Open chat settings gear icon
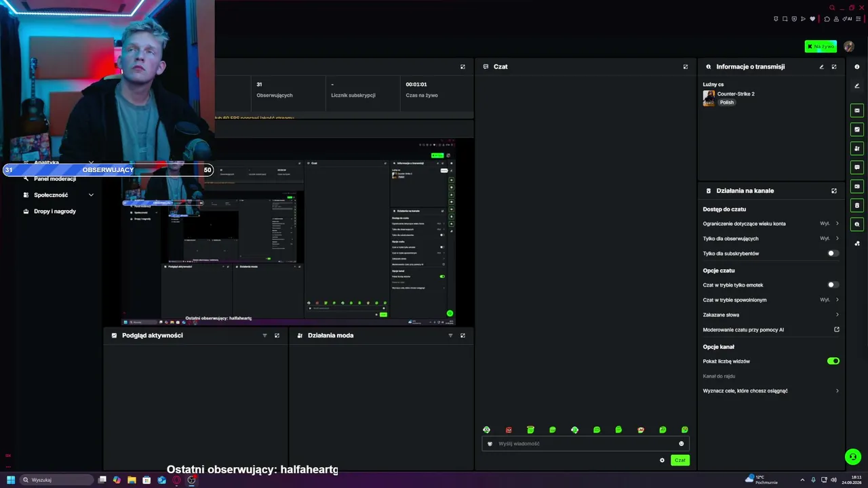The height and width of the screenshot is (488, 868). point(662,460)
